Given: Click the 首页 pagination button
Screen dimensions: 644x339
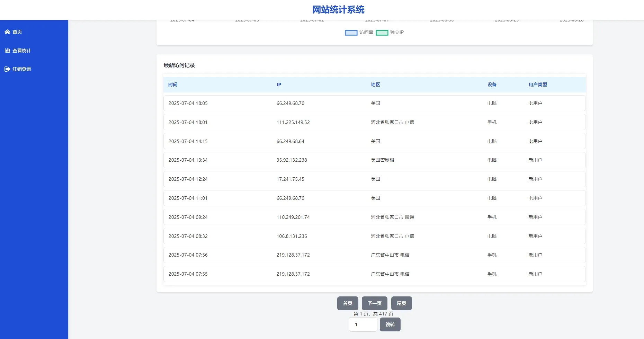Looking at the screenshot, I should (347, 303).
